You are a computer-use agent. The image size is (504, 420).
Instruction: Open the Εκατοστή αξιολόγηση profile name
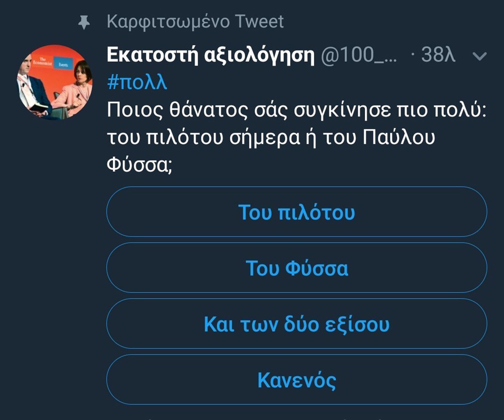211,55
